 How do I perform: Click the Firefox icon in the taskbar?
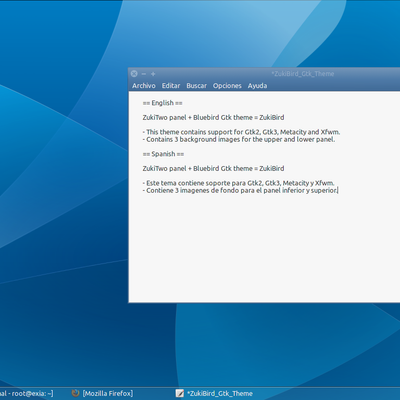click(x=75, y=393)
